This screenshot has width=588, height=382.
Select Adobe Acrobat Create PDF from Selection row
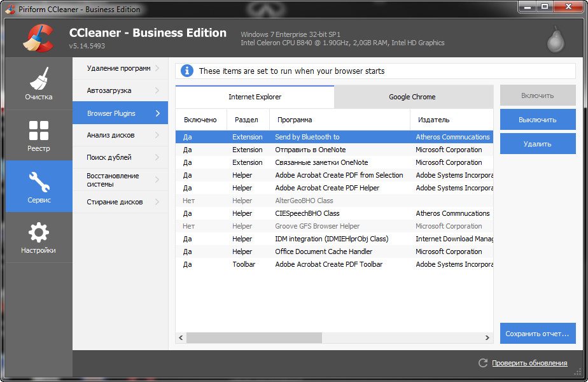(334, 175)
